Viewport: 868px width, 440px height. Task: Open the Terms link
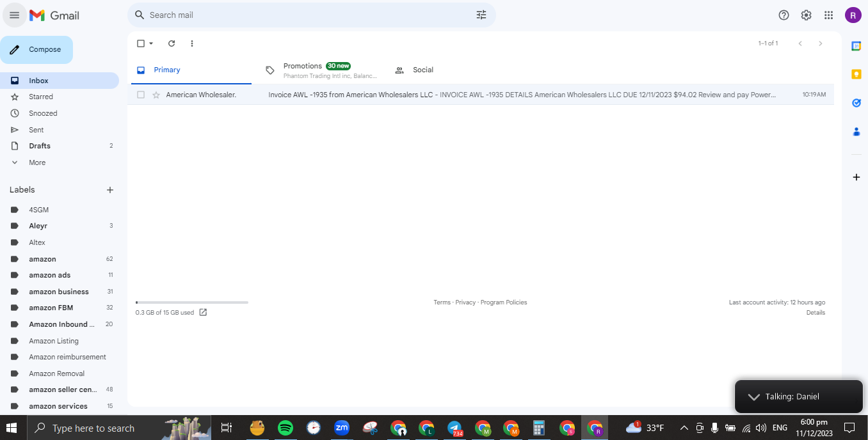[x=442, y=302]
